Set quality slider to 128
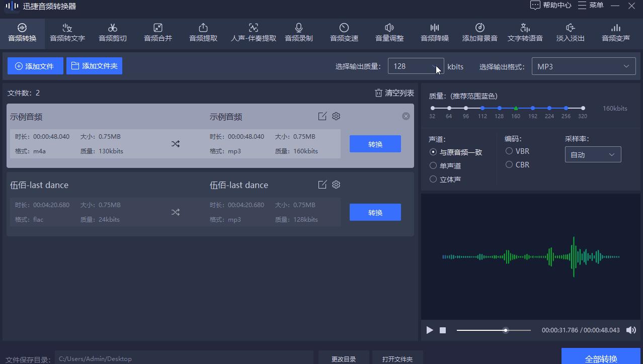The height and width of the screenshot is (364, 643). pyautogui.click(x=499, y=108)
